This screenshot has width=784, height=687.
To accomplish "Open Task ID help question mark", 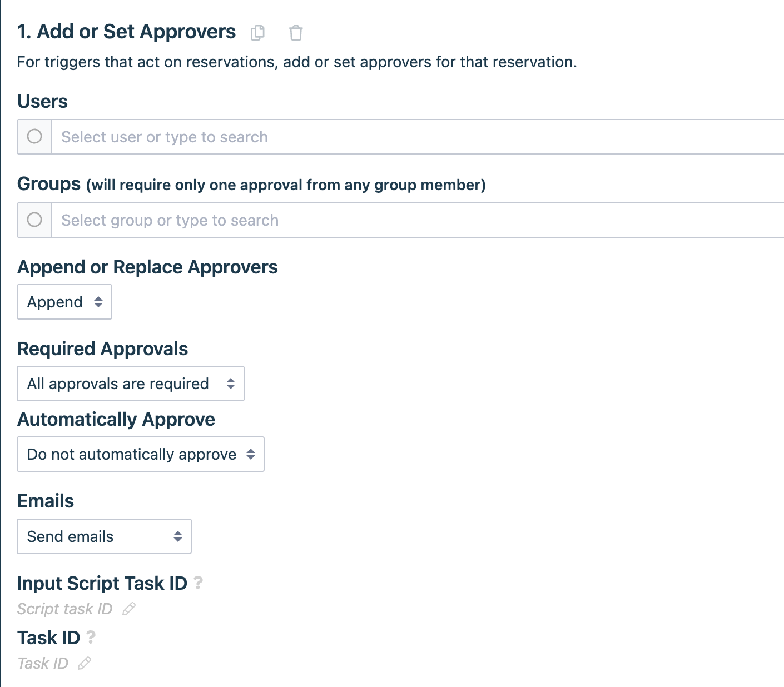I will [x=91, y=637].
